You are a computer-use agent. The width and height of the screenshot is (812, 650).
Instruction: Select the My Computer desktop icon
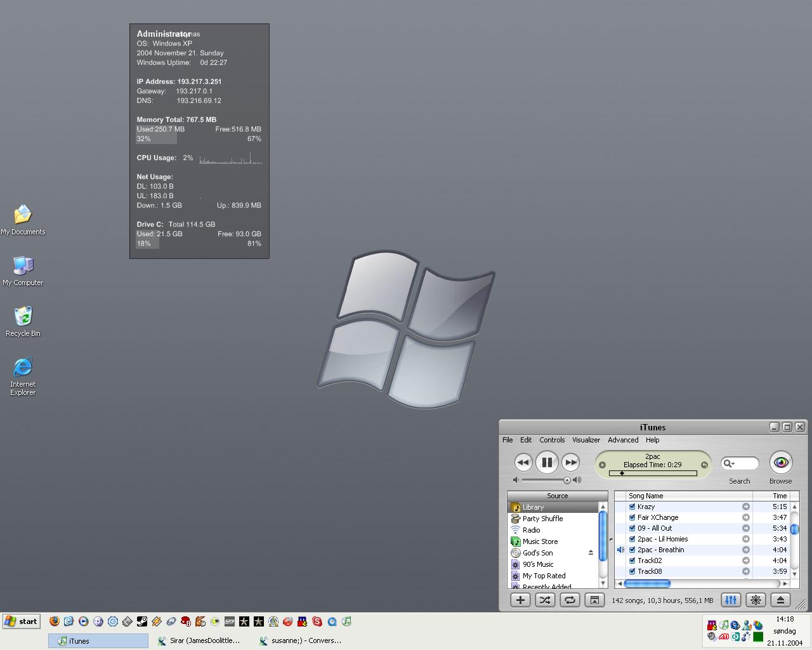(23, 270)
